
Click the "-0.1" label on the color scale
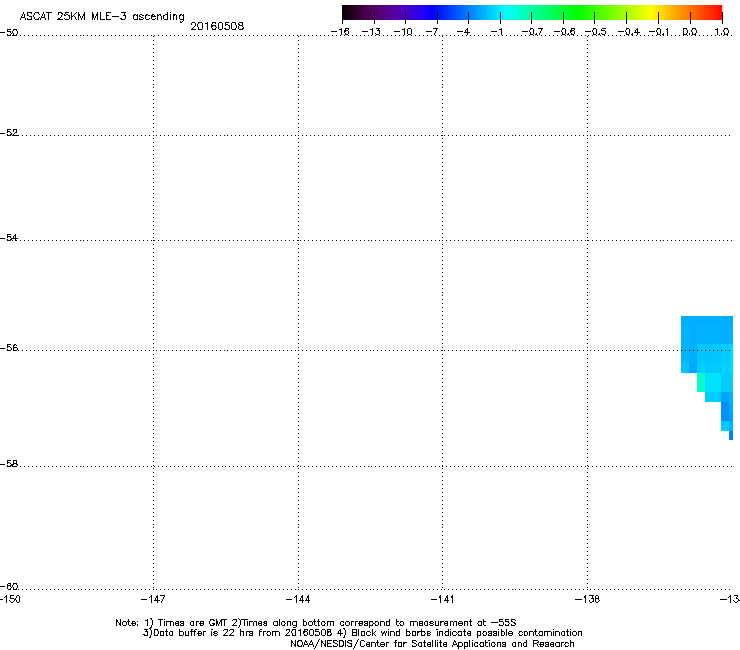pyautogui.click(x=659, y=32)
